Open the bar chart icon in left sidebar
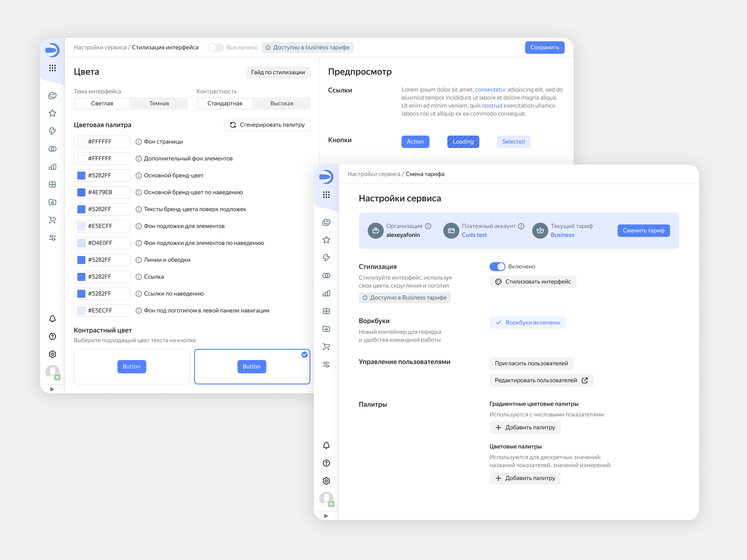This screenshot has width=747, height=560. (52, 167)
